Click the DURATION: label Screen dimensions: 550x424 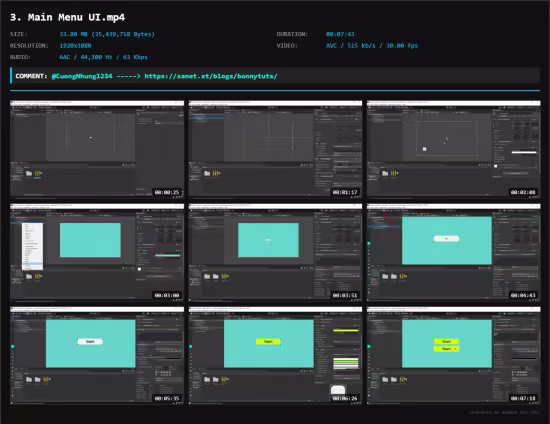pos(292,34)
